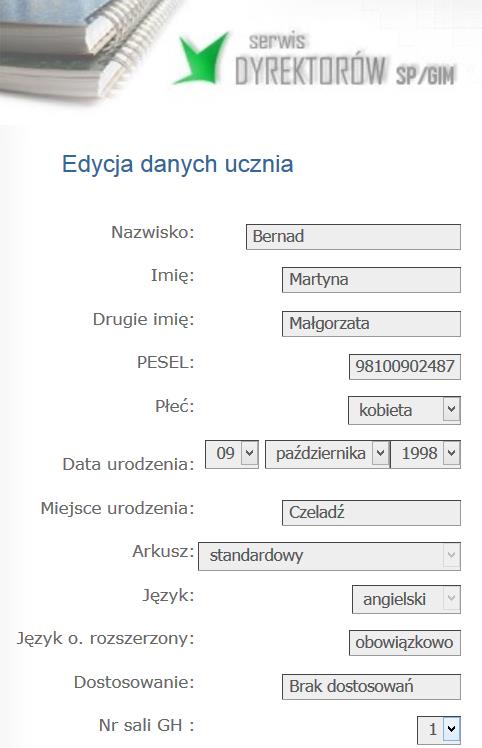Screen dimensions: 482x748
Task: Open the Nr sali GH dropdown
Action: tap(439, 730)
